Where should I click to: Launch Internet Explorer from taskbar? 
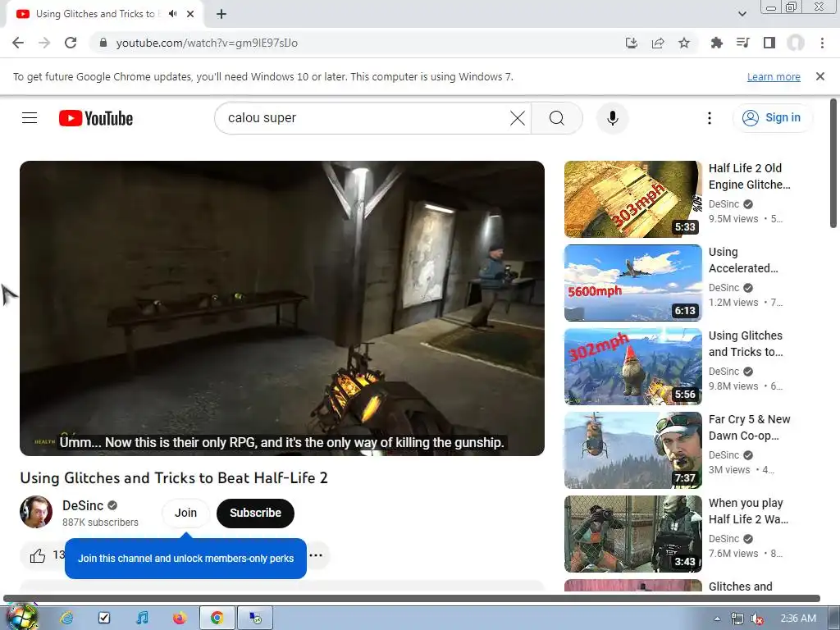[66, 618]
